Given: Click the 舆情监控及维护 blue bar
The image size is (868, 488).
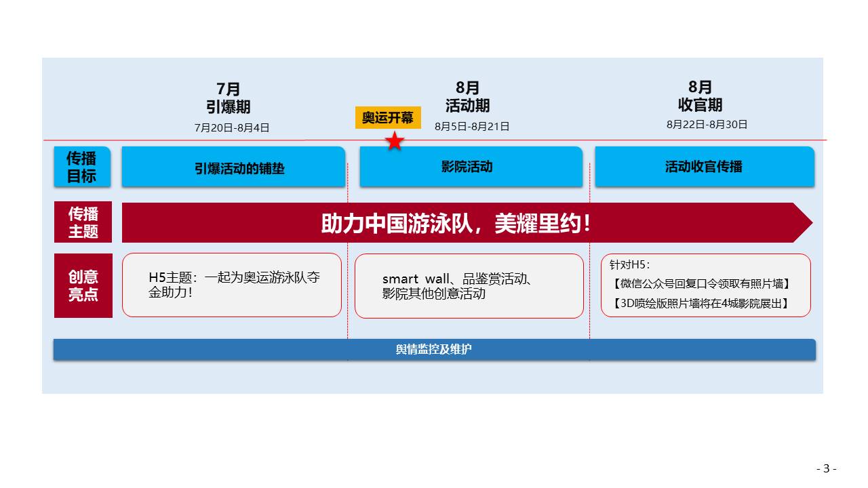Looking at the screenshot, I should 435,350.
